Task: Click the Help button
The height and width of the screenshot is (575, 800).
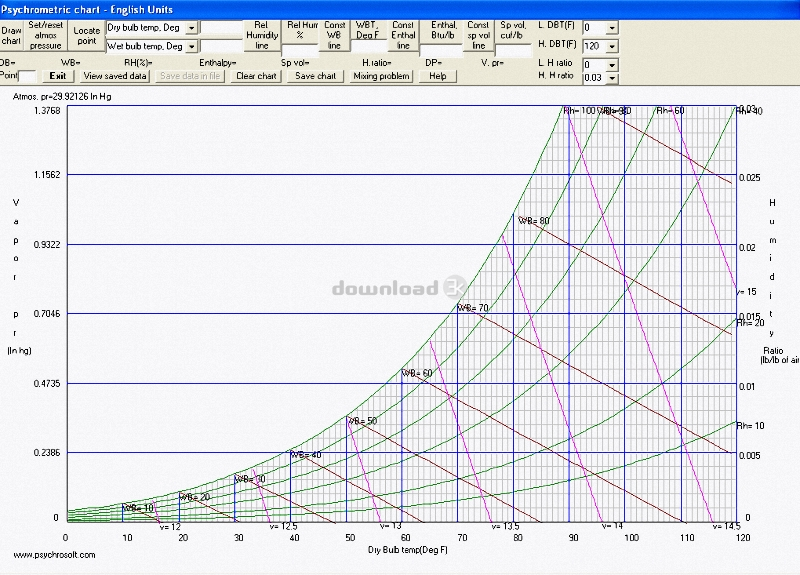Action: [437, 76]
